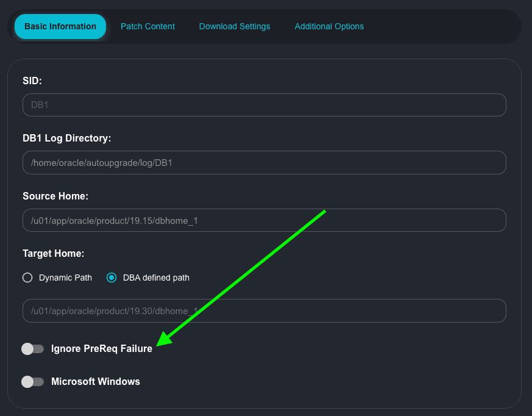Click the 'Dynamic Path' option text

point(65,278)
